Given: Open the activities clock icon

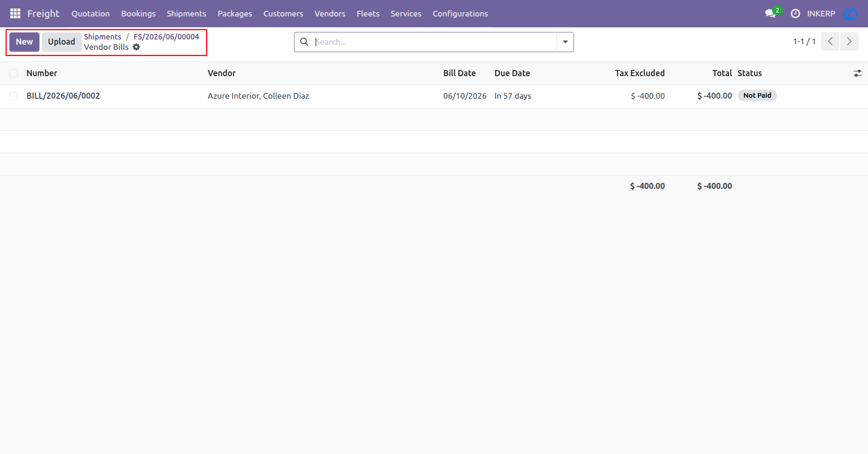Looking at the screenshot, I should [795, 14].
